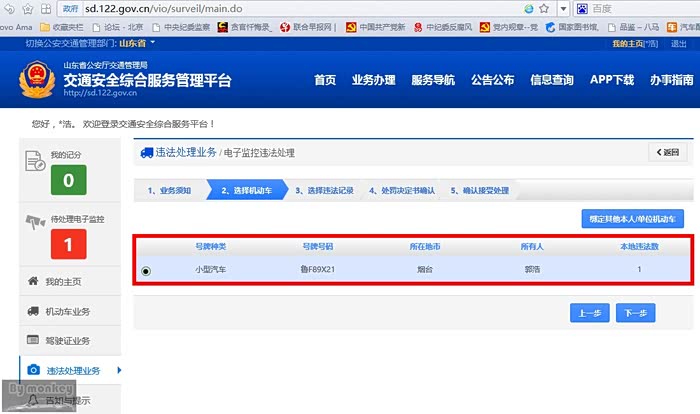This screenshot has width=700, height=414.
Task: Click the 下一步 next step button
Action: tap(635, 313)
